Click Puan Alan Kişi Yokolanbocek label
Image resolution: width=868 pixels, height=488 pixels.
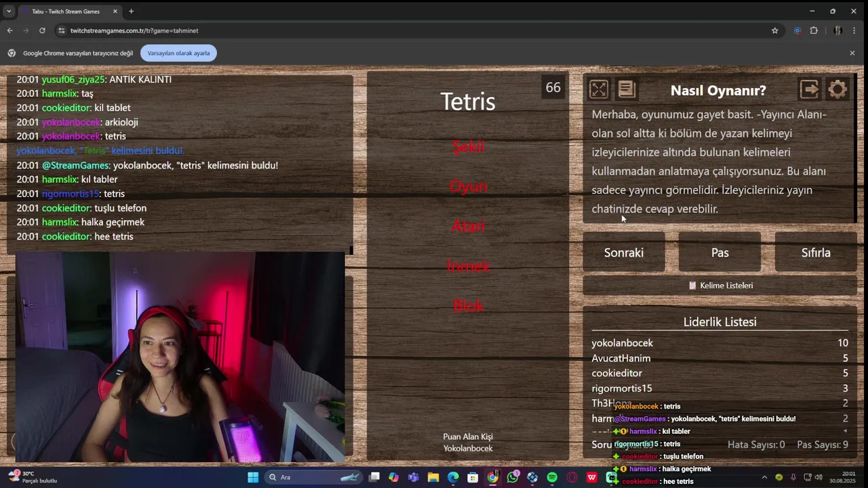[468, 443]
